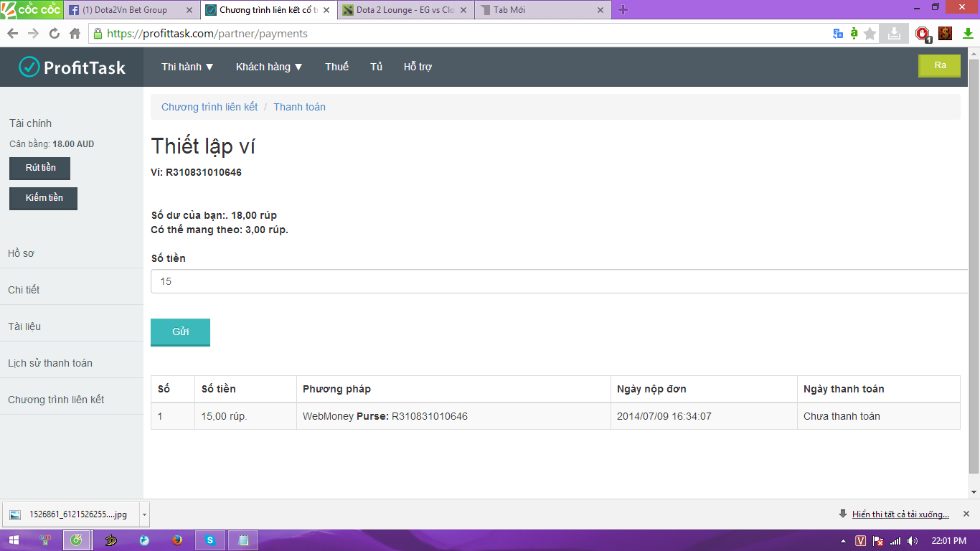Click the 15,00 rúp. table cell

(245, 416)
